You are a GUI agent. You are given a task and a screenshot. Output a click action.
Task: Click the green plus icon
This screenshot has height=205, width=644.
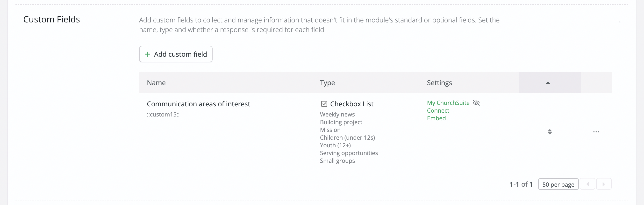[148, 54]
